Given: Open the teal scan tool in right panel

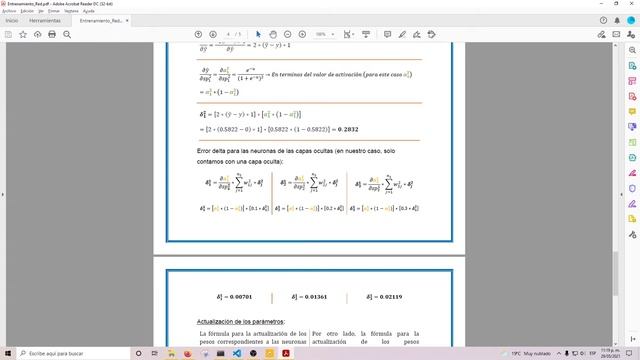Looking at the screenshot, I should (632, 158).
